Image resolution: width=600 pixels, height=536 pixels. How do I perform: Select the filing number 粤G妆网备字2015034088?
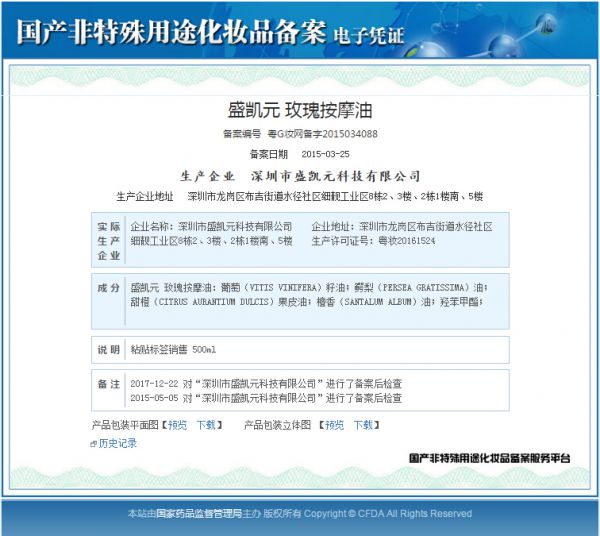coord(322,134)
